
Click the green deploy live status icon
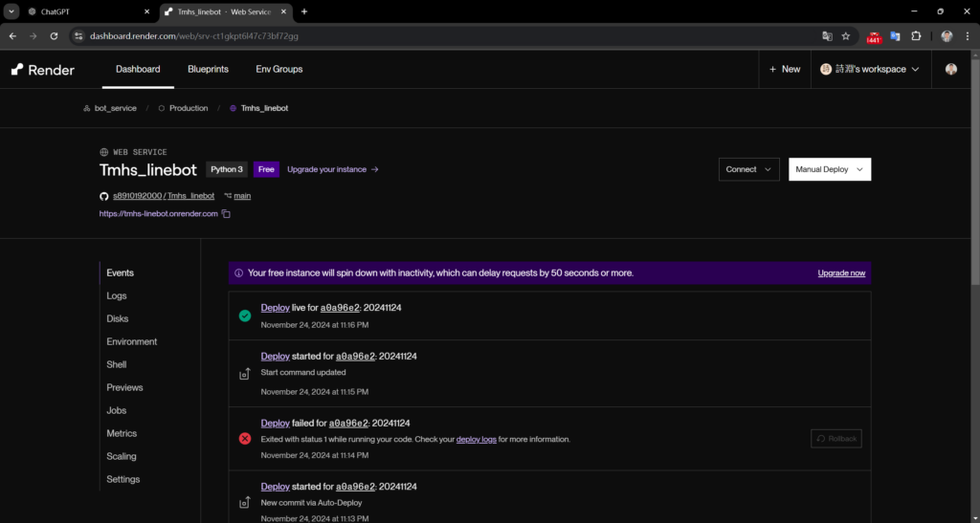(245, 316)
